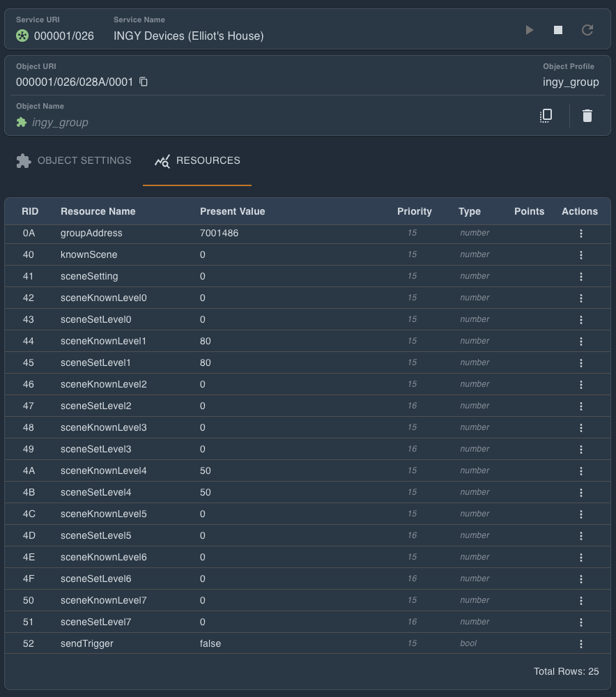Image resolution: width=616 pixels, height=697 pixels.
Task: Delete the object using the trash icon
Action: tap(587, 116)
